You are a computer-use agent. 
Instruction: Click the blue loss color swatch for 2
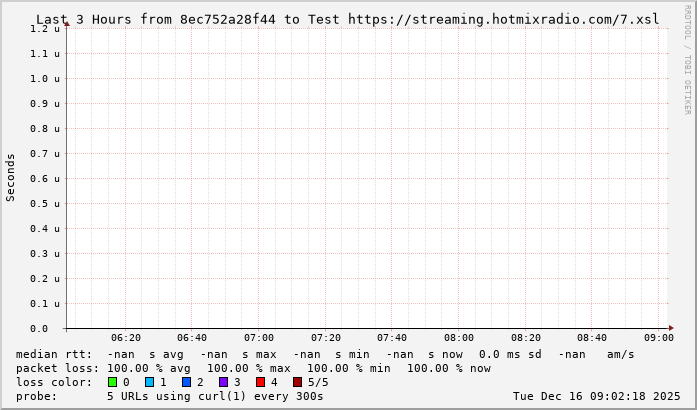click(186, 382)
